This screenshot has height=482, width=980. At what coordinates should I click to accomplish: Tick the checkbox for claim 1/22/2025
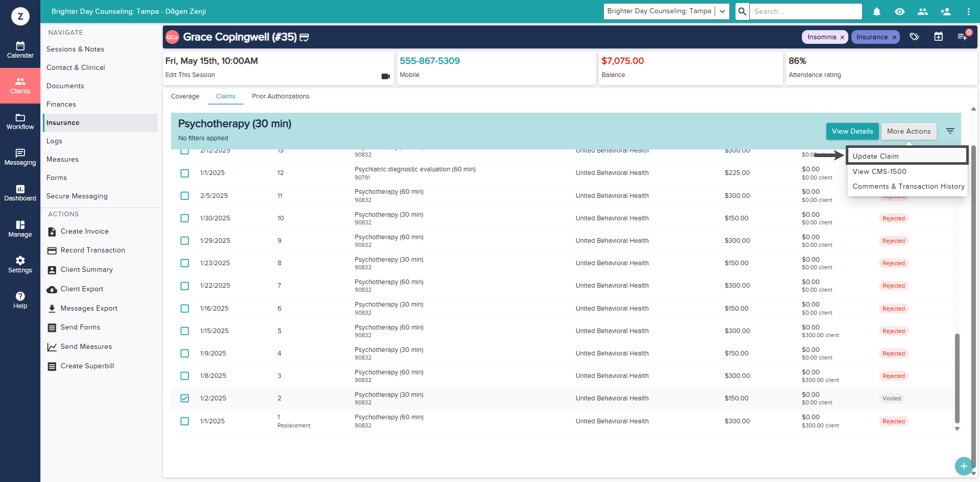point(185,286)
